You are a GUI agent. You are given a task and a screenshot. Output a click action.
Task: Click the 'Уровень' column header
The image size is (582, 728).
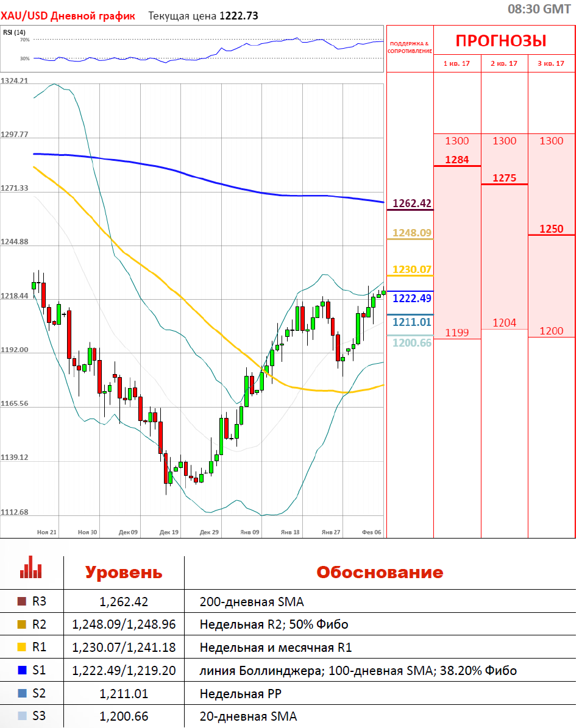tap(124, 573)
